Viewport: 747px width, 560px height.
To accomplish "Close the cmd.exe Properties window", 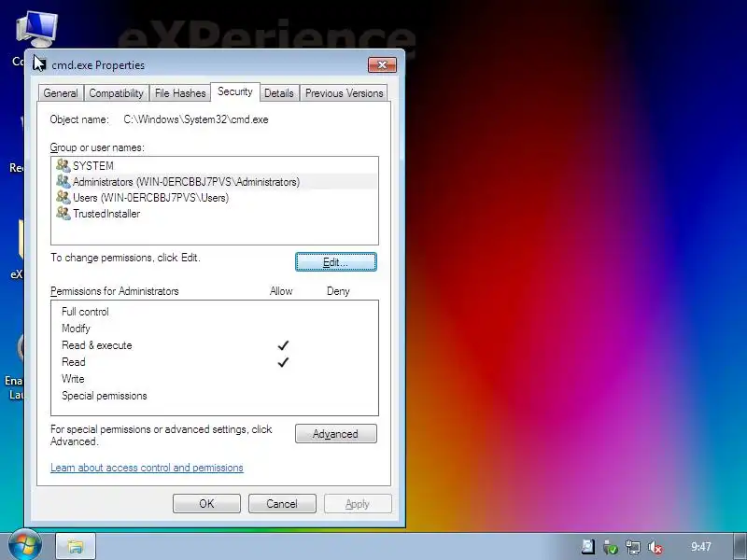I will pyautogui.click(x=382, y=65).
